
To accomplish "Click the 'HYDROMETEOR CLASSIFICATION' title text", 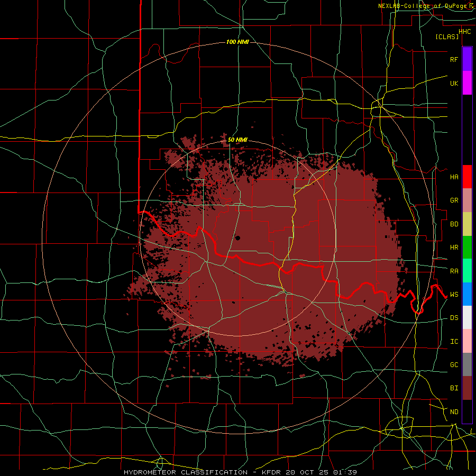I will [x=186, y=472].
